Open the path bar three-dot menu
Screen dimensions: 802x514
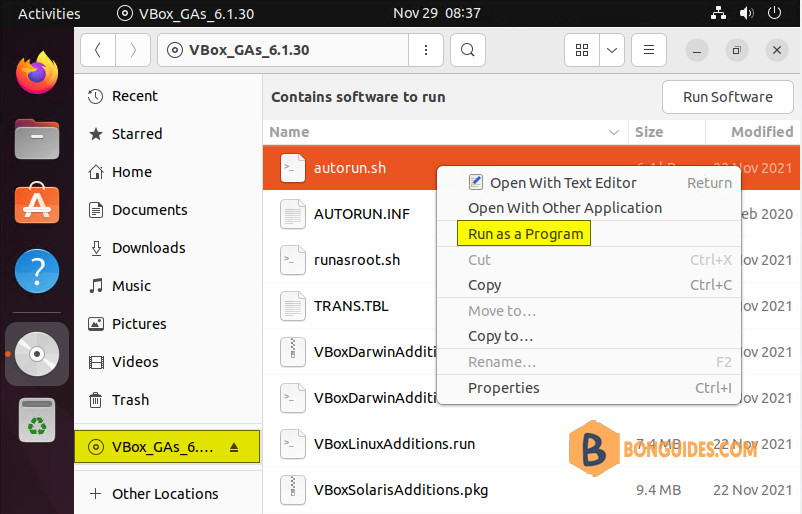pyautogui.click(x=426, y=50)
